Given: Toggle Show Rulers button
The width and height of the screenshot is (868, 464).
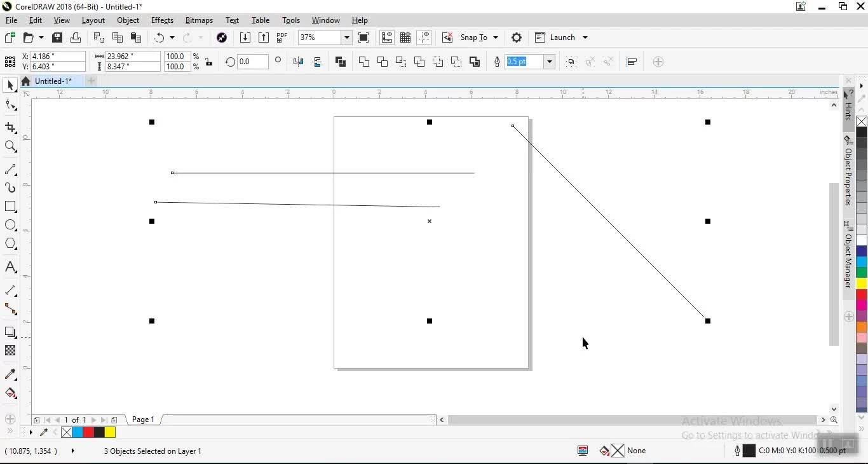Looking at the screenshot, I should point(387,38).
